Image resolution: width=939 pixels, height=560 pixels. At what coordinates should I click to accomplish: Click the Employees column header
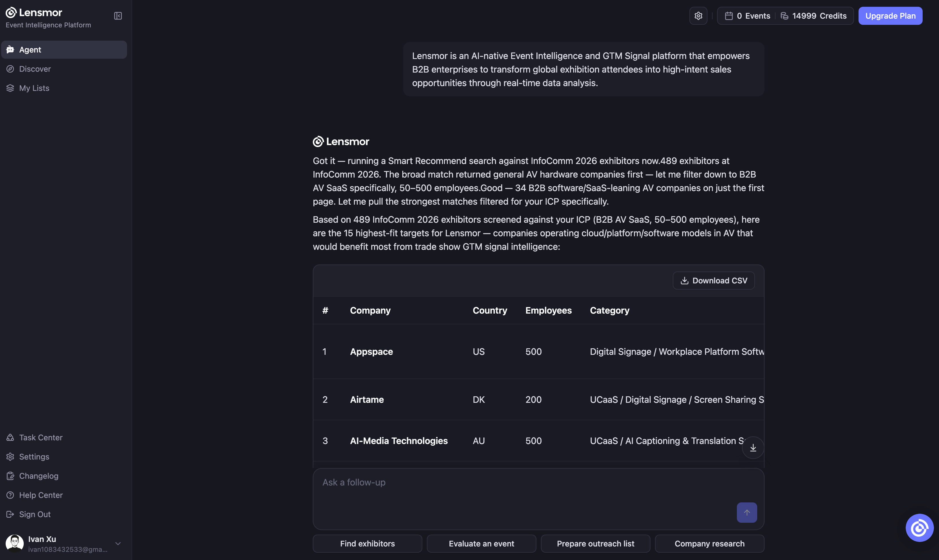coord(548,310)
